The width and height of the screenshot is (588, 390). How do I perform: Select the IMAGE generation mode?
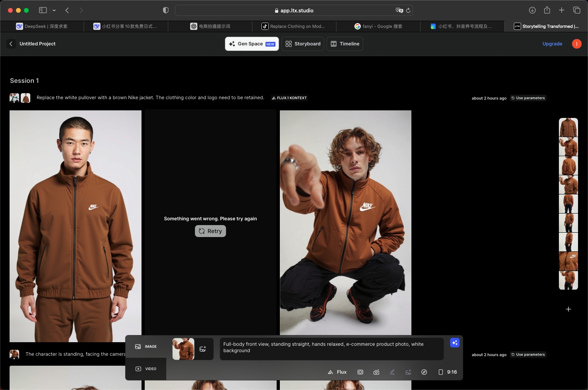(x=146, y=347)
